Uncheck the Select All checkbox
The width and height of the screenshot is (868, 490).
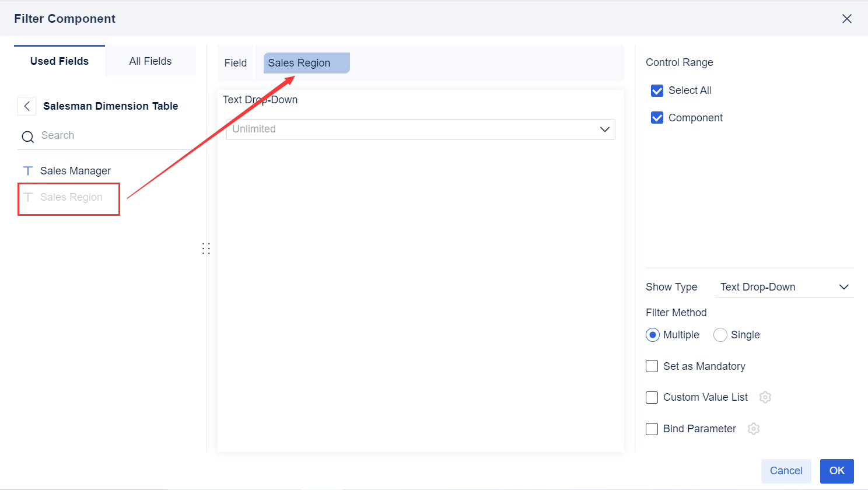point(657,90)
